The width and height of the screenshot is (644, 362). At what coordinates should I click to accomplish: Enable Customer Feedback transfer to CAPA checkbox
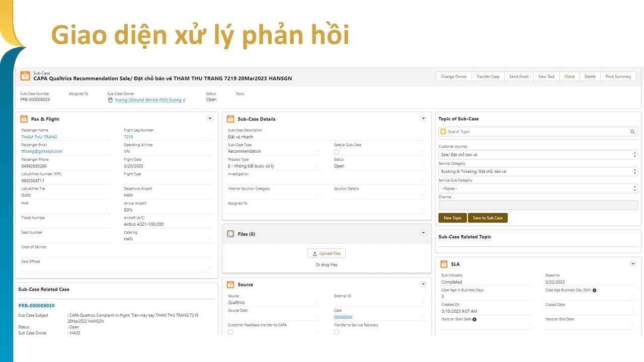[230, 332]
